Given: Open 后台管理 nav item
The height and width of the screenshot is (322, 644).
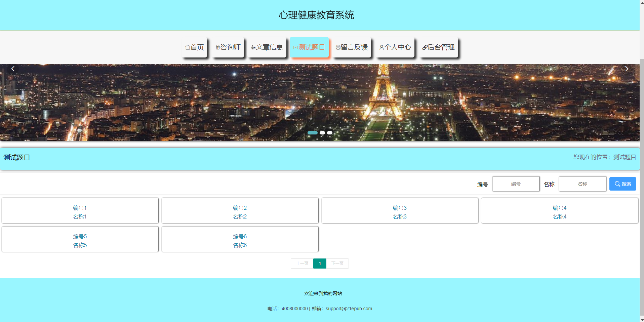Looking at the screenshot, I should pyautogui.click(x=438, y=47).
